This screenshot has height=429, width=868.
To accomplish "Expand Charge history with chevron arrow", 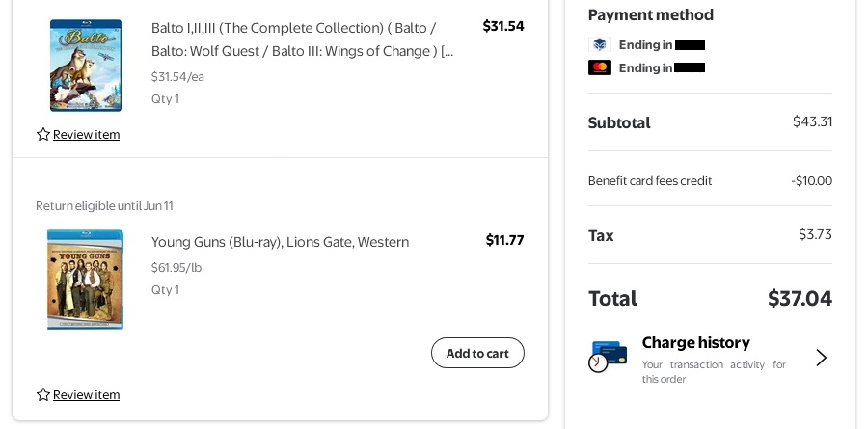I will pos(821,358).
